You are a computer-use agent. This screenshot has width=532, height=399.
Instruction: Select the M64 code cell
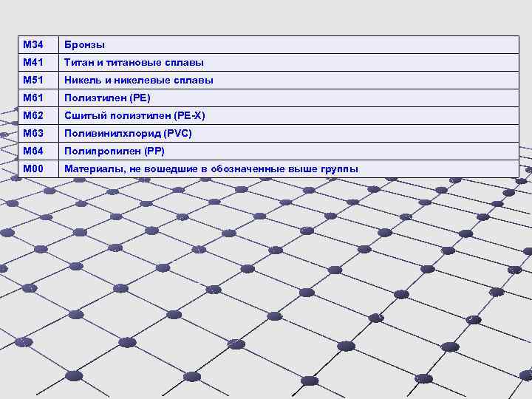[38, 151]
